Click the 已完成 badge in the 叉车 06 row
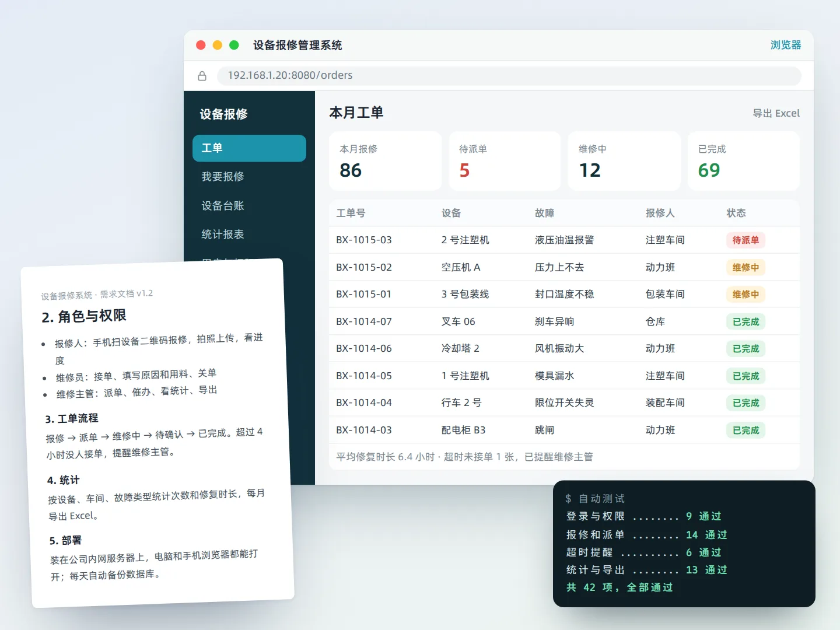This screenshot has width=840, height=630. (x=745, y=322)
